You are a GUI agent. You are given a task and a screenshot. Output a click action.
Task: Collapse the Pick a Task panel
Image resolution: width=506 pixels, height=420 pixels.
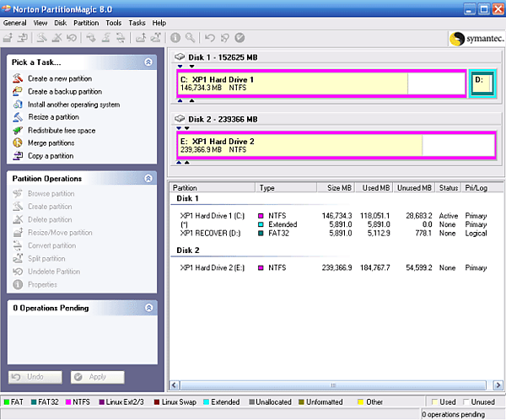click(148, 62)
